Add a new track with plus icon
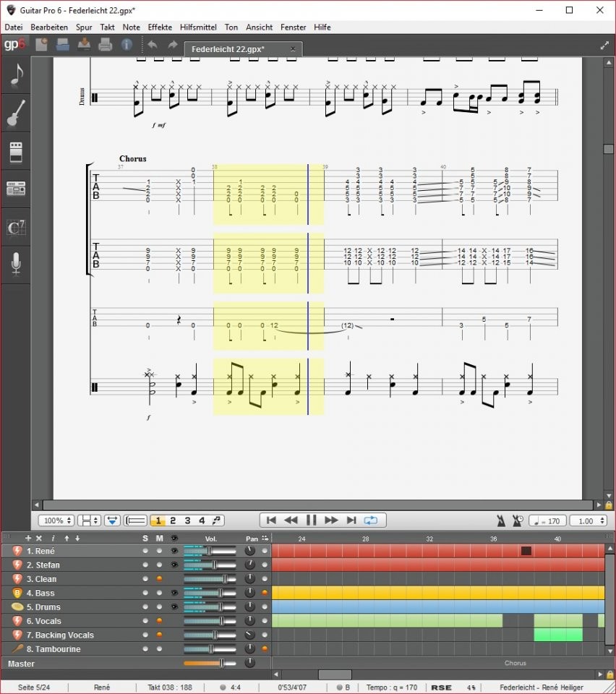Screen dimensions: 616x694 28,538
